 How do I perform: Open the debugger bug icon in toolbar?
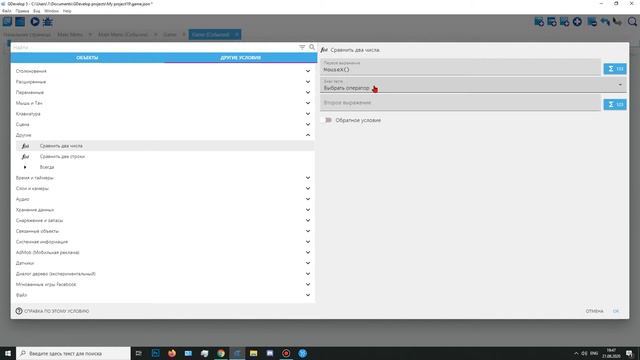coord(48,22)
